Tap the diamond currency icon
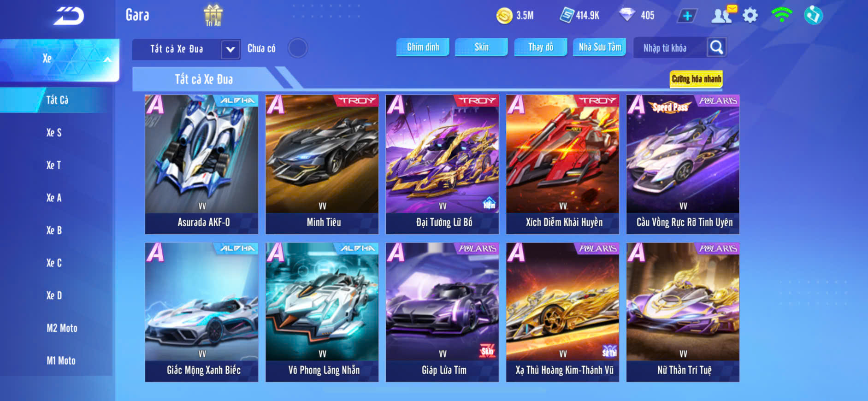 pos(627,15)
